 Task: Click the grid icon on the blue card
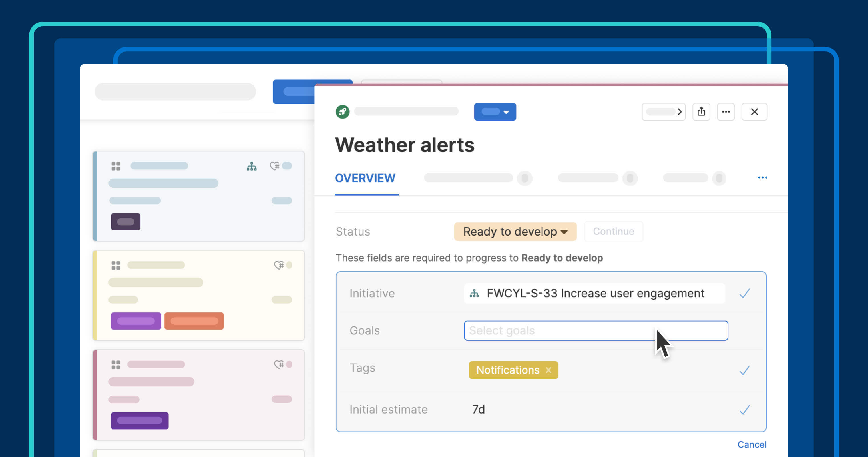pos(116,166)
